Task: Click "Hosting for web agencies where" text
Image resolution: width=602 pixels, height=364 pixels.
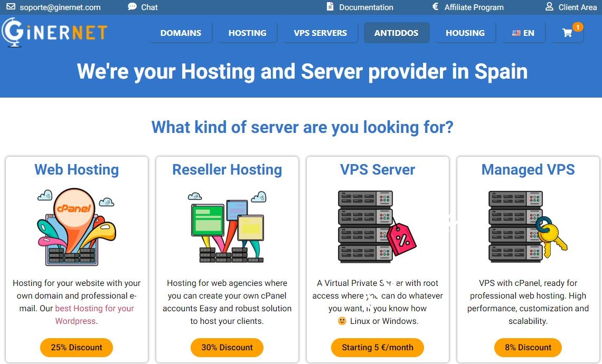Action: tap(227, 283)
